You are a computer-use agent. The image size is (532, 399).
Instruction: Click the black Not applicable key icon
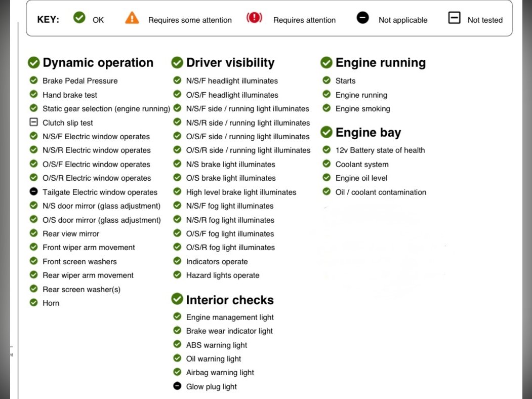click(x=362, y=18)
